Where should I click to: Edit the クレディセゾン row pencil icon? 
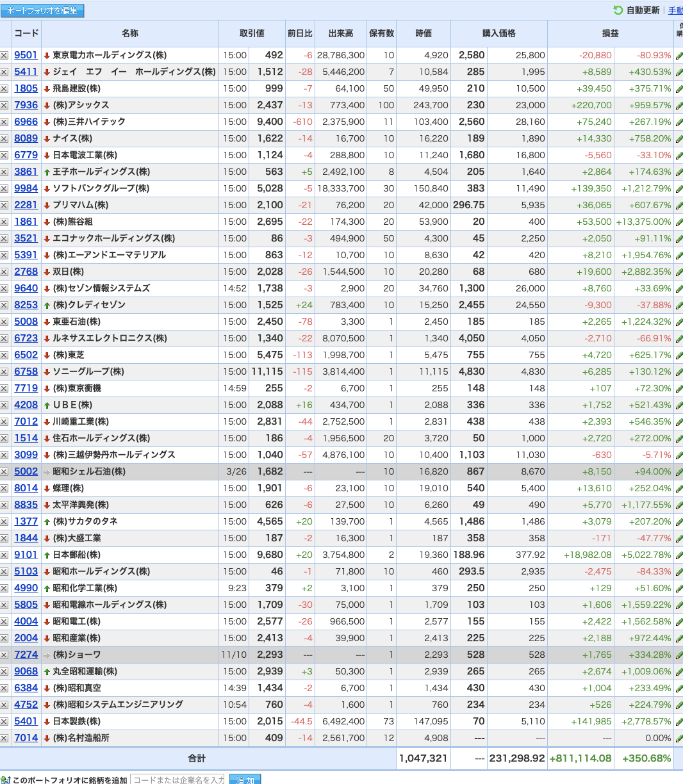[679, 306]
